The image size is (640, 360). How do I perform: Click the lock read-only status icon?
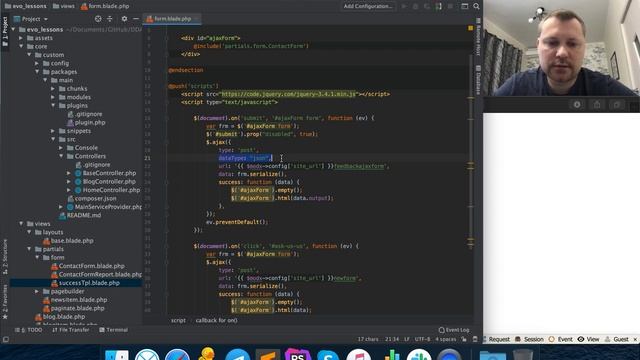(464, 339)
